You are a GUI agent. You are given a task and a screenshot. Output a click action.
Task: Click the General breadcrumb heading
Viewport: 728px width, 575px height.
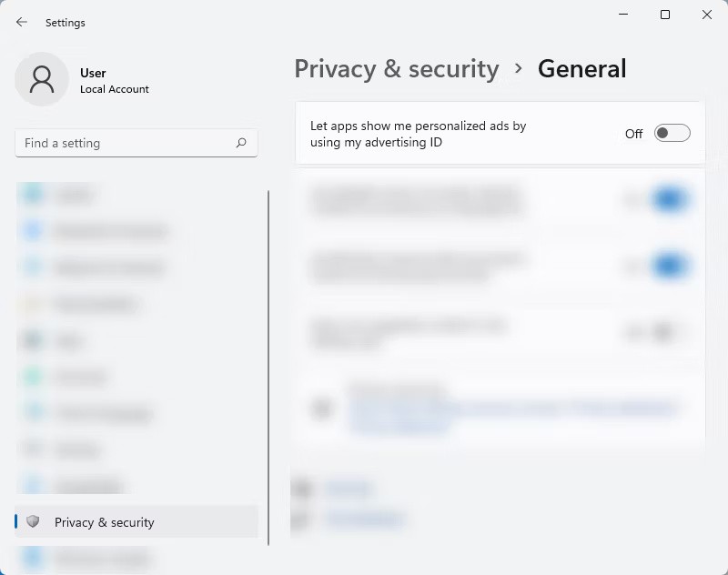click(581, 68)
